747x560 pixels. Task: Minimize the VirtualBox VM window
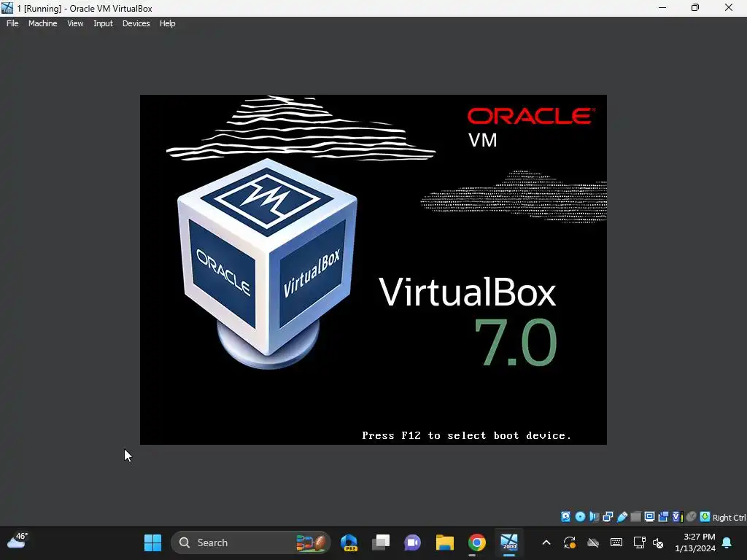click(x=662, y=7)
